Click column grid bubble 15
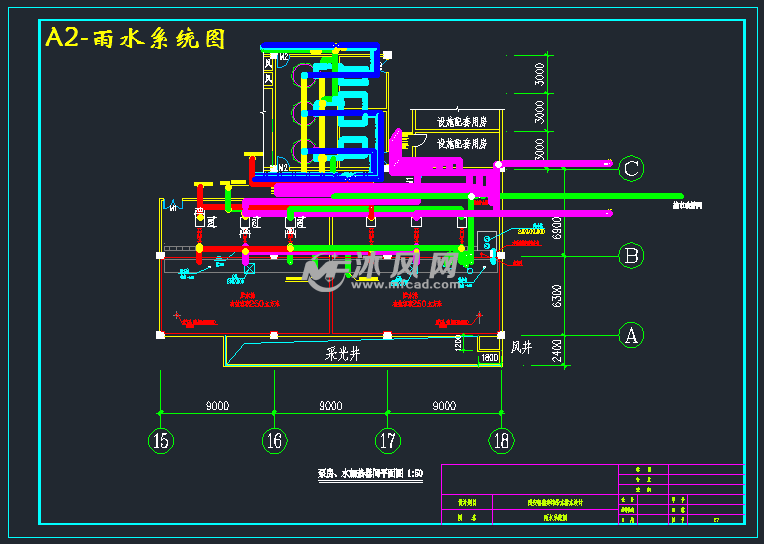 161,439
